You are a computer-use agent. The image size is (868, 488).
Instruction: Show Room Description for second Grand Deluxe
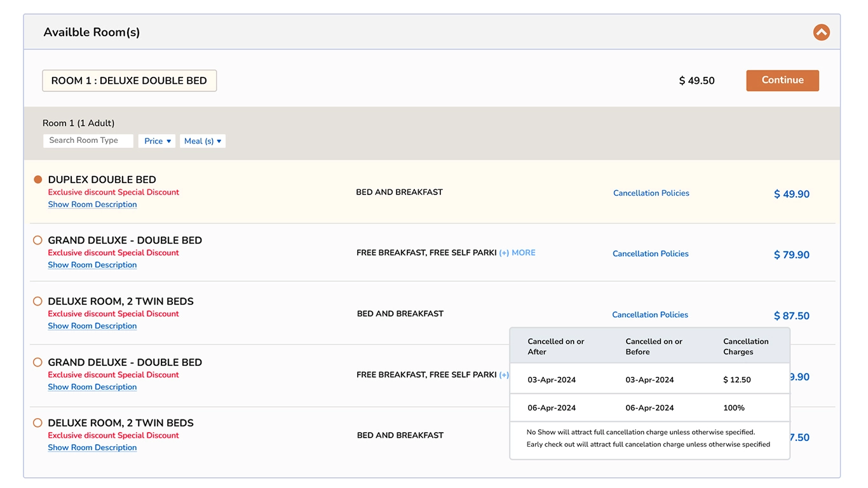point(92,387)
